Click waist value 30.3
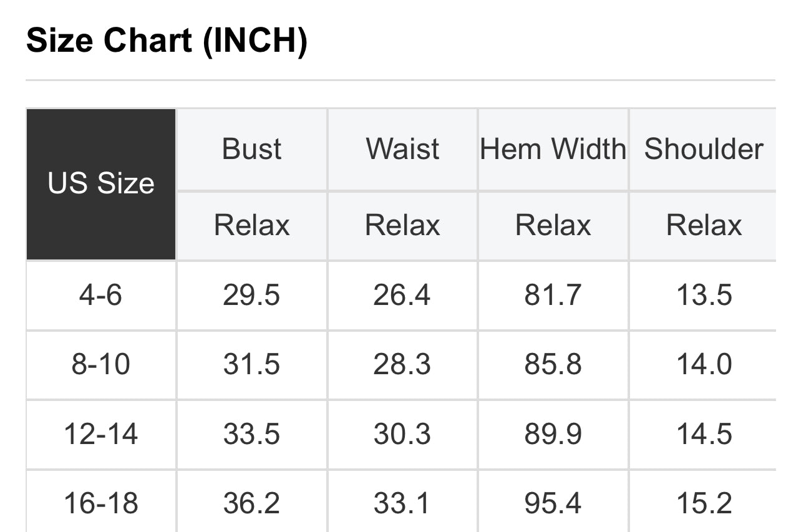This screenshot has width=801, height=532. [x=402, y=434]
